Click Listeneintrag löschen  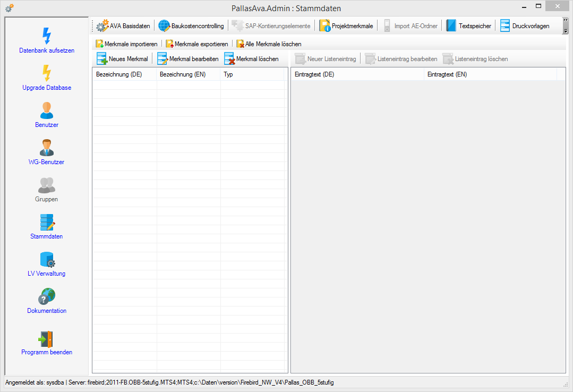coord(475,59)
